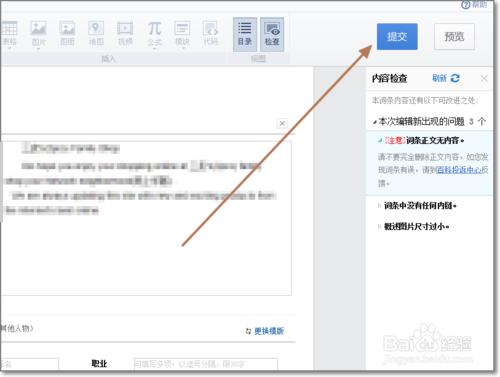Insert a formula with the π icon

154,33
